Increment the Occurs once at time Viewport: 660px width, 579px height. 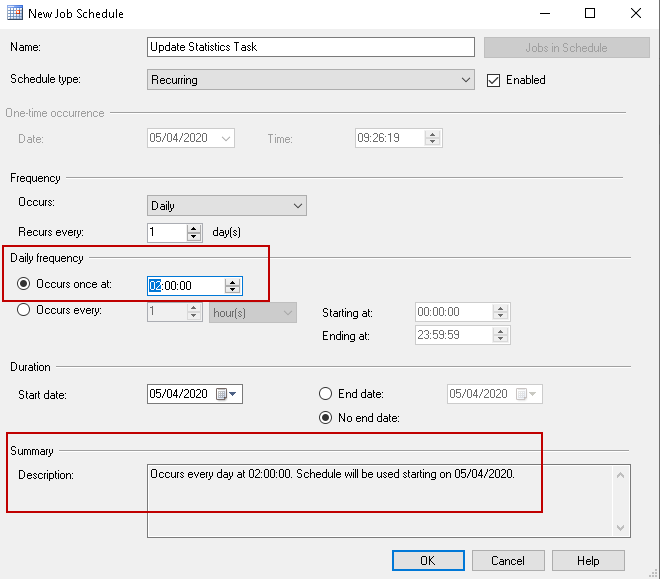(x=233, y=281)
